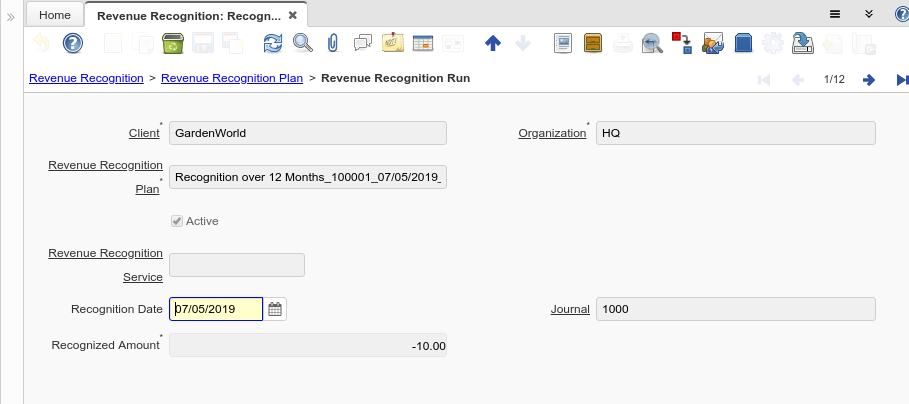Expand the toolbar double-chevron menu
909x404 pixels.
click(x=869, y=14)
